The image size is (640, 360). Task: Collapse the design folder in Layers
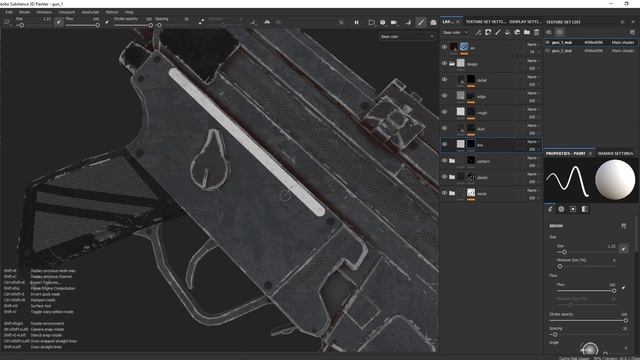click(452, 64)
